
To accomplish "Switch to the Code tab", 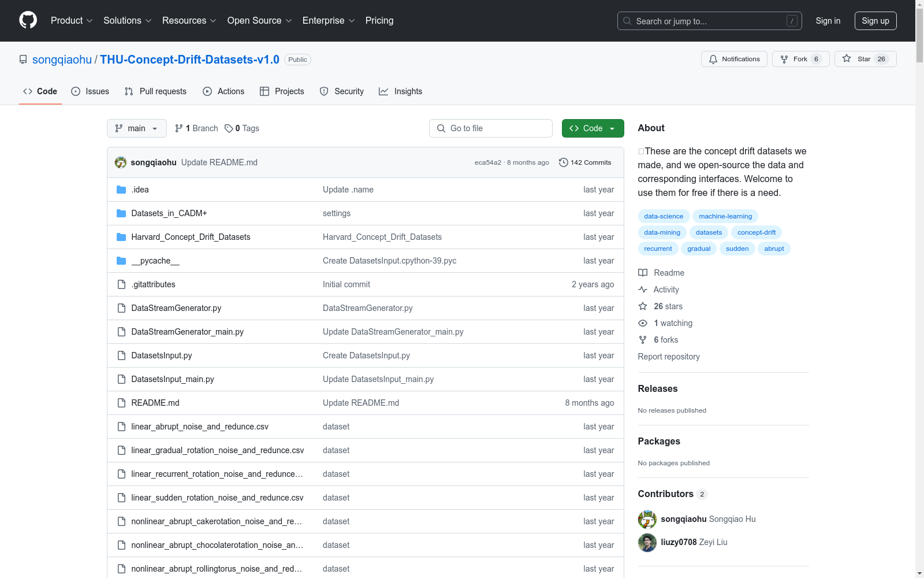I will pyautogui.click(x=40, y=91).
